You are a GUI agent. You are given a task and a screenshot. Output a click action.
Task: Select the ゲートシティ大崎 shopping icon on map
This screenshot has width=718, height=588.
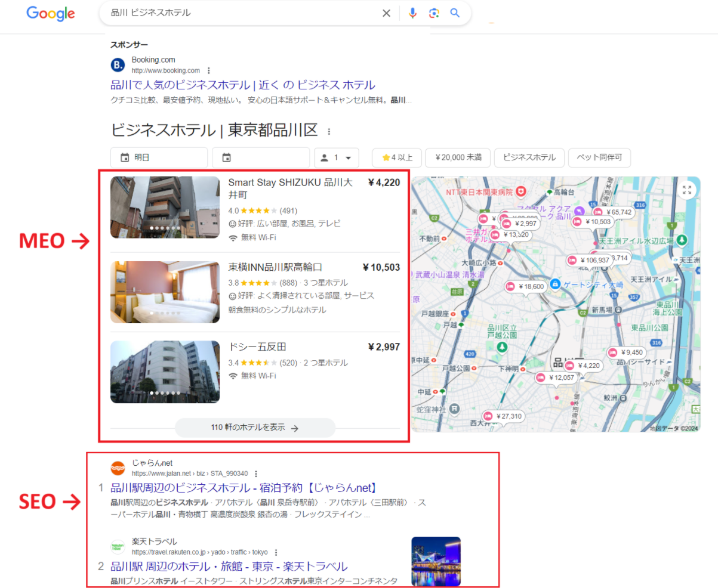(x=555, y=283)
